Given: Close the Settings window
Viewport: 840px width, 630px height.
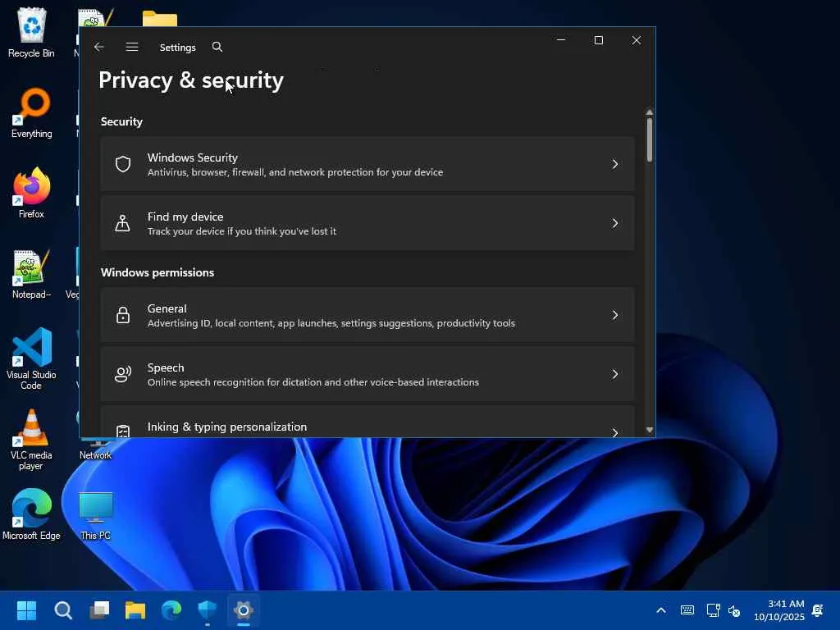Looking at the screenshot, I should pos(636,40).
